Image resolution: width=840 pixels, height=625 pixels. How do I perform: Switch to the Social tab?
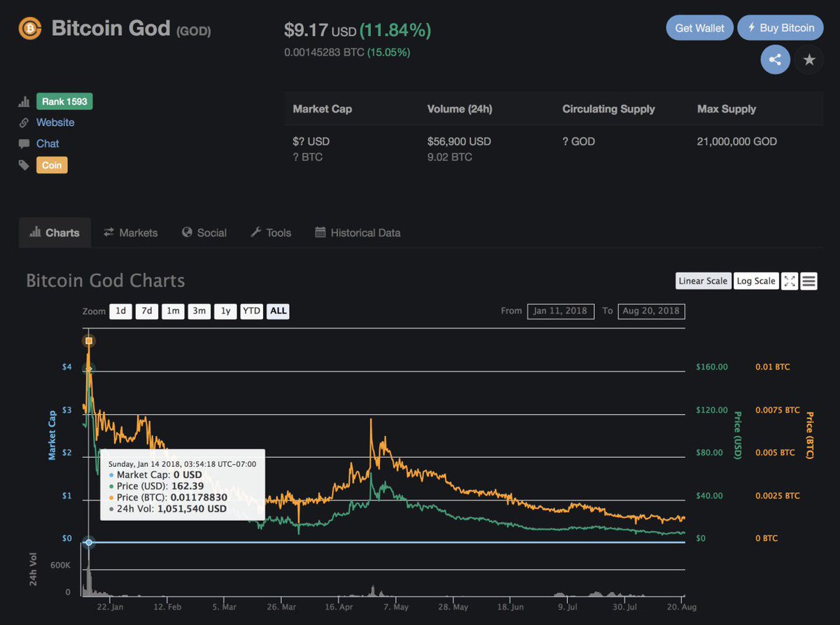(204, 232)
